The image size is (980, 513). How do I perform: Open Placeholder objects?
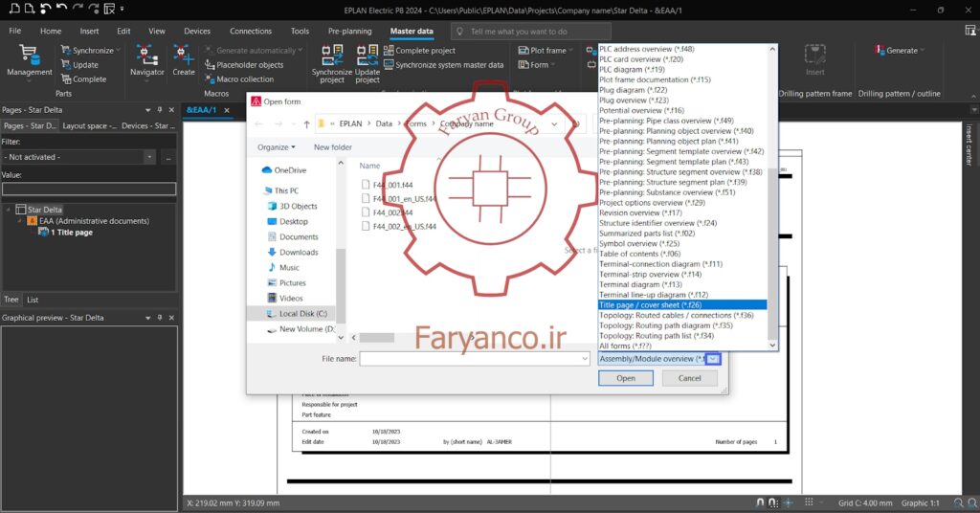click(244, 65)
